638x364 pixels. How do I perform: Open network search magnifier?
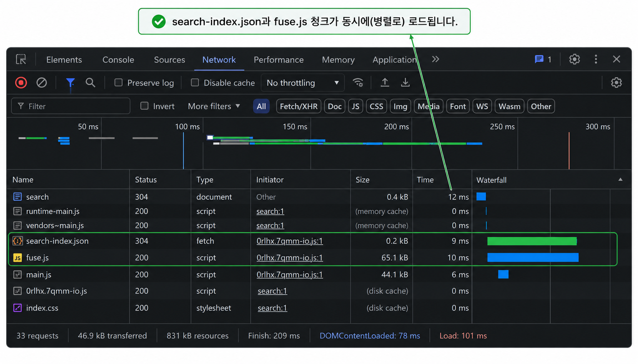90,83
